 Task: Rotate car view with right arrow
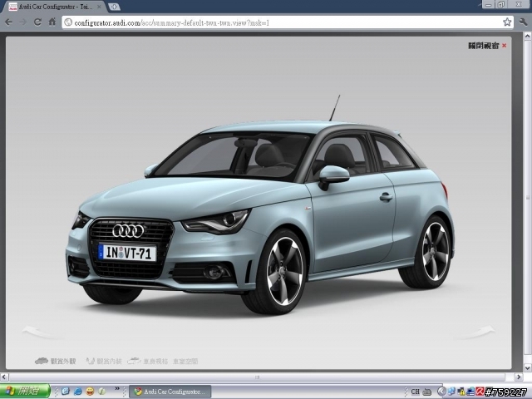(475, 332)
